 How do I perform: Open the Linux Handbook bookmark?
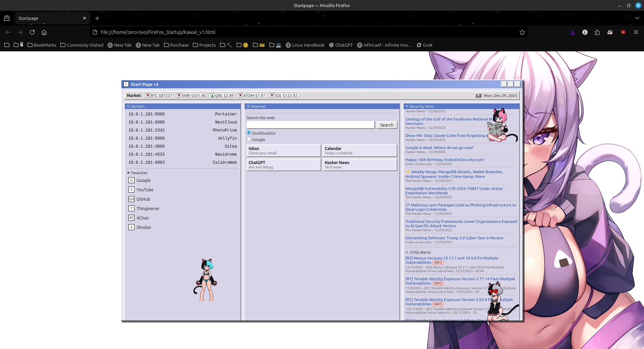(305, 45)
